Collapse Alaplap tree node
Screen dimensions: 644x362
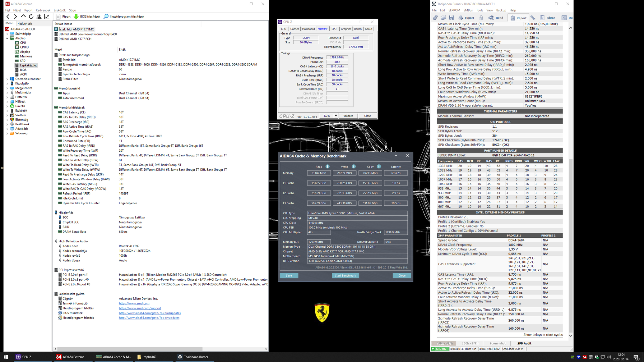[x=7, y=38]
